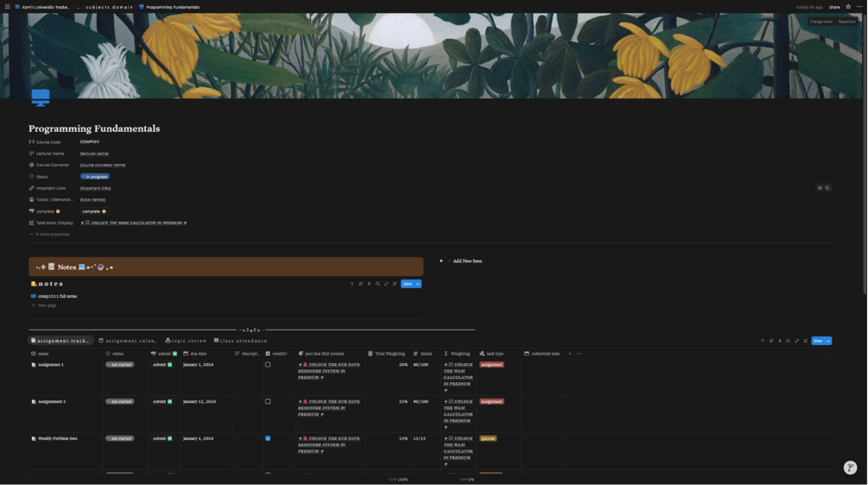Filter the notes database

coord(352,284)
